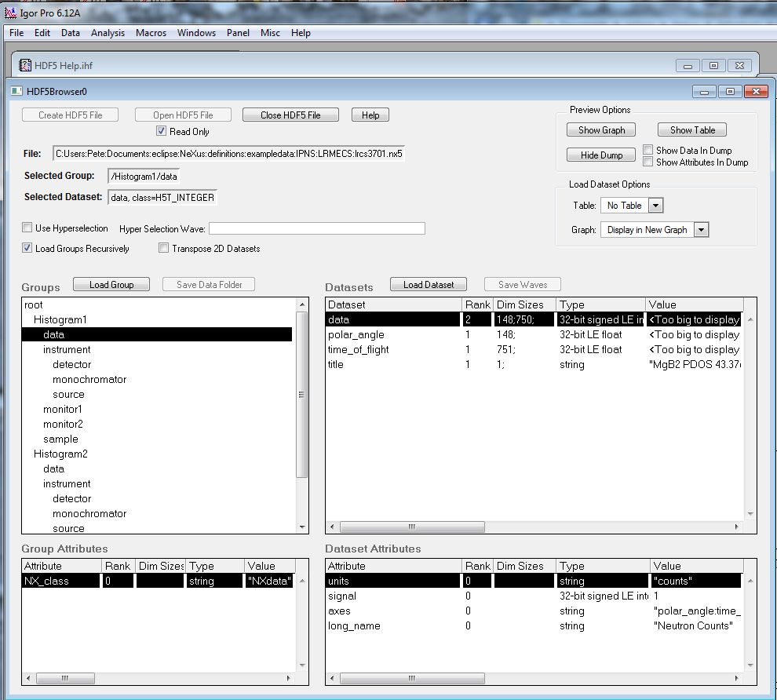
Task: Open the Macros menu
Action: pos(151,33)
